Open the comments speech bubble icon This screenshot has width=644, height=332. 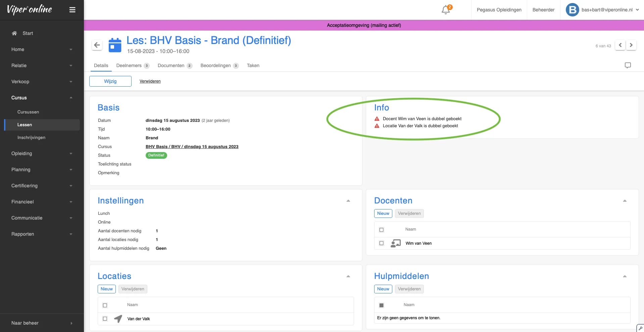click(x=628, y=65)
